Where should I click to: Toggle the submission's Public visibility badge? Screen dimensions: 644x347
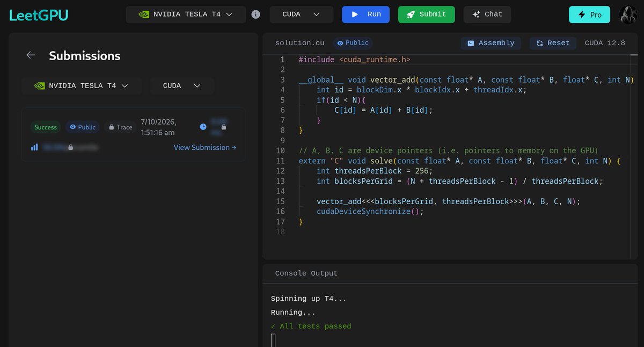click(x=83, y=127)
